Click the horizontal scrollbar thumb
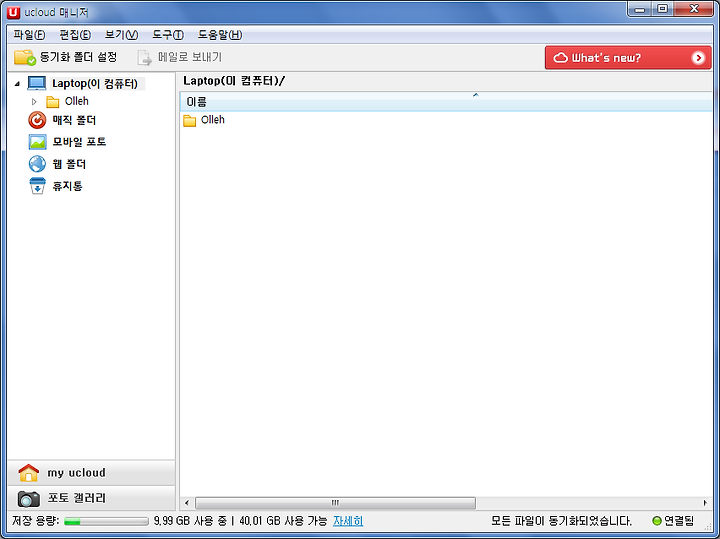Viewport: 720px width, 539px height. pyautogui.click(x=335, y=503)
